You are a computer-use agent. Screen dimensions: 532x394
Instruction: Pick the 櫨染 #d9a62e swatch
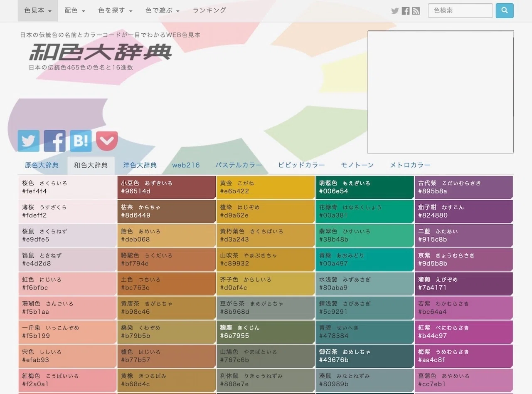pos(266,211)
